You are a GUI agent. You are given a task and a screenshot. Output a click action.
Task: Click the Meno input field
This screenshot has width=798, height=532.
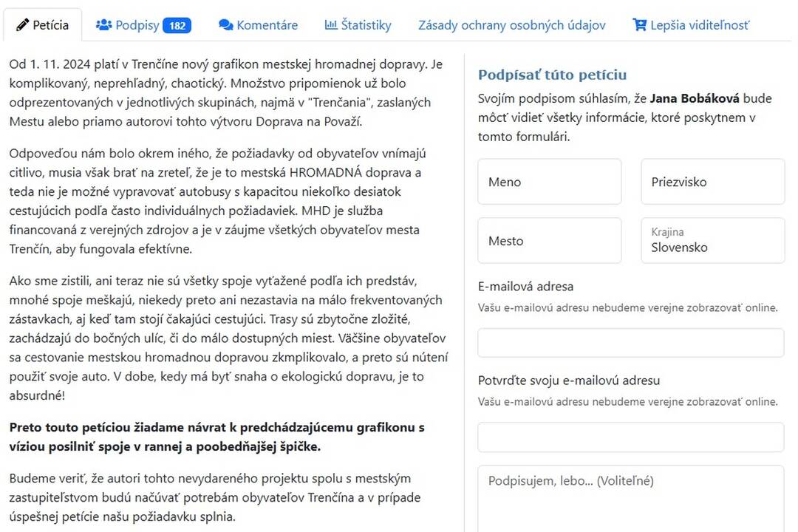(x=549, y=181)
